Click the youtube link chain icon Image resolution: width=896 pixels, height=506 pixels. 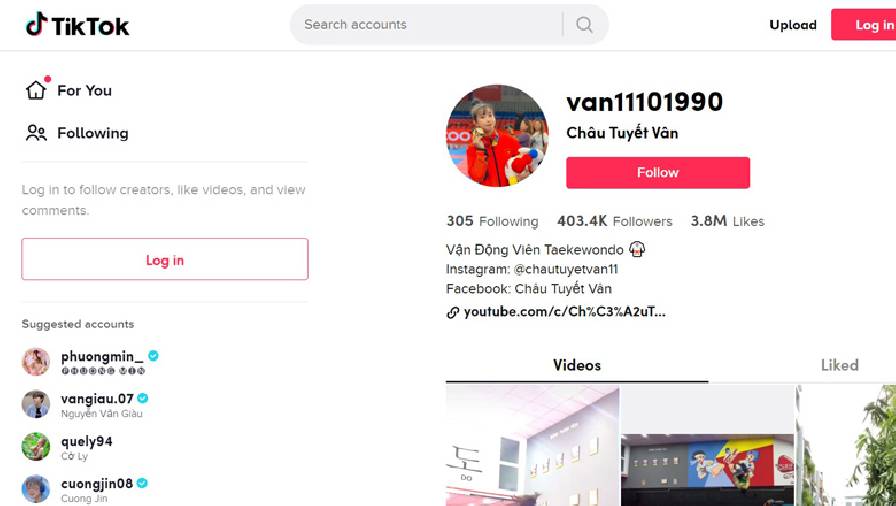pyautogui.click(x=453, y=312)
